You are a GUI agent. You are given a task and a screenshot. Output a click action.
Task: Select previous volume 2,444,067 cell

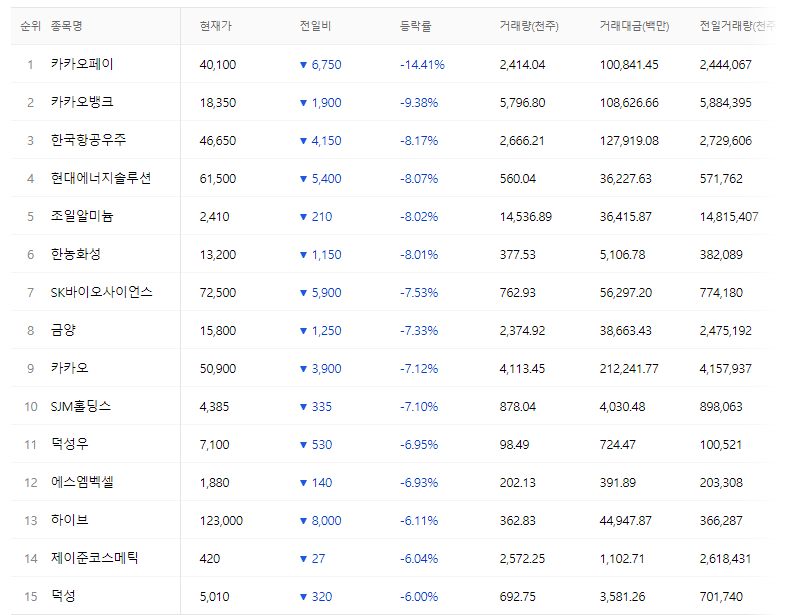click(726, 65)
